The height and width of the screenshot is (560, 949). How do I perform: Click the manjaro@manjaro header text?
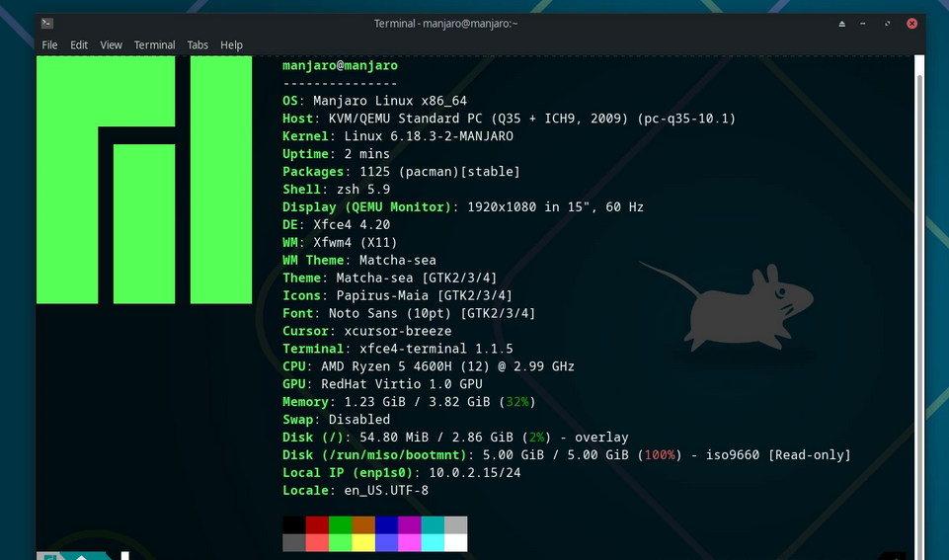point(340,65)
